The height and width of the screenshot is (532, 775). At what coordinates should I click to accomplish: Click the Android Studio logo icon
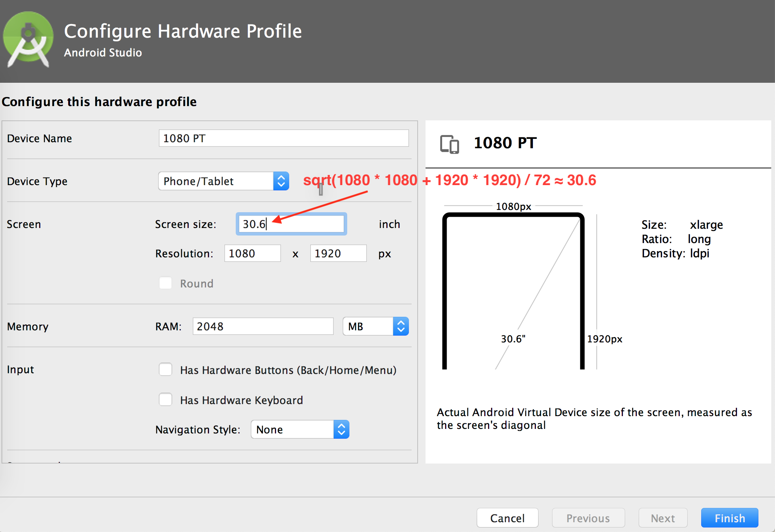coord(28,40)
